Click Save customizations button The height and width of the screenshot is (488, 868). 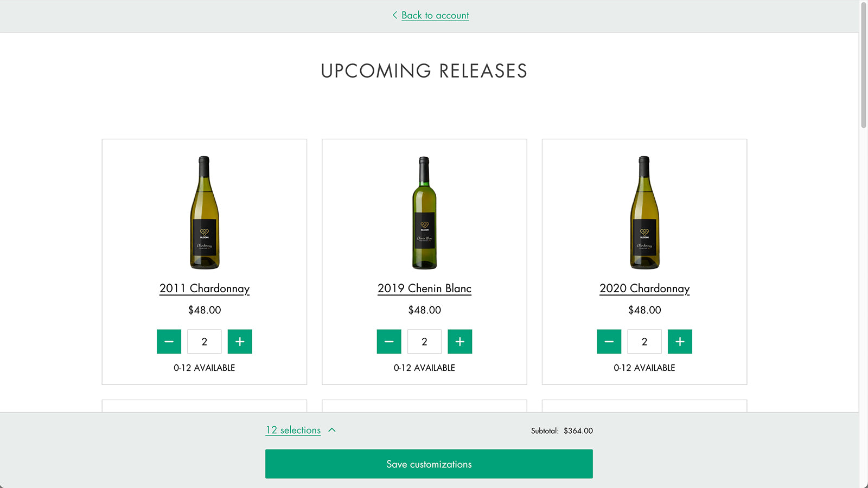pos(429,464)
